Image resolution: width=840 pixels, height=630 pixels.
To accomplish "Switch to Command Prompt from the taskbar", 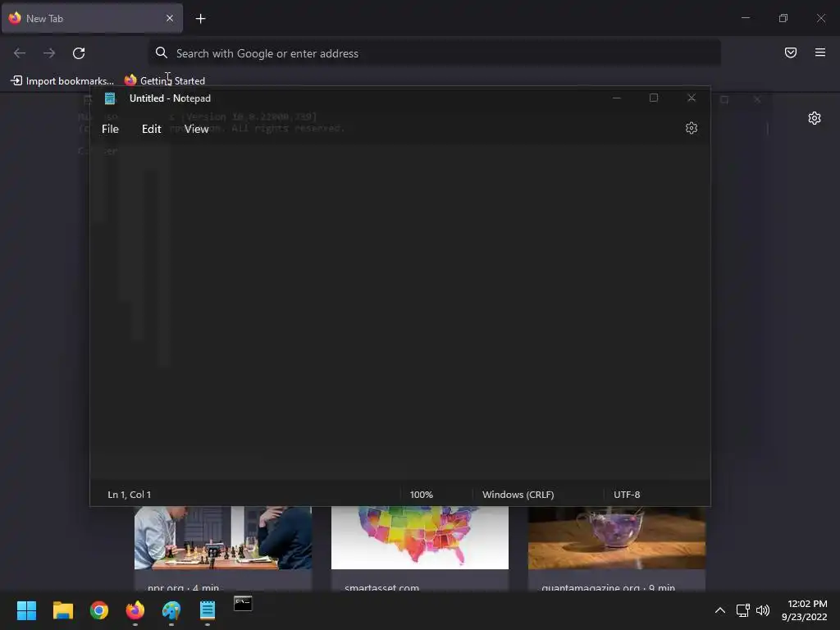I will (x=243, y=605).
